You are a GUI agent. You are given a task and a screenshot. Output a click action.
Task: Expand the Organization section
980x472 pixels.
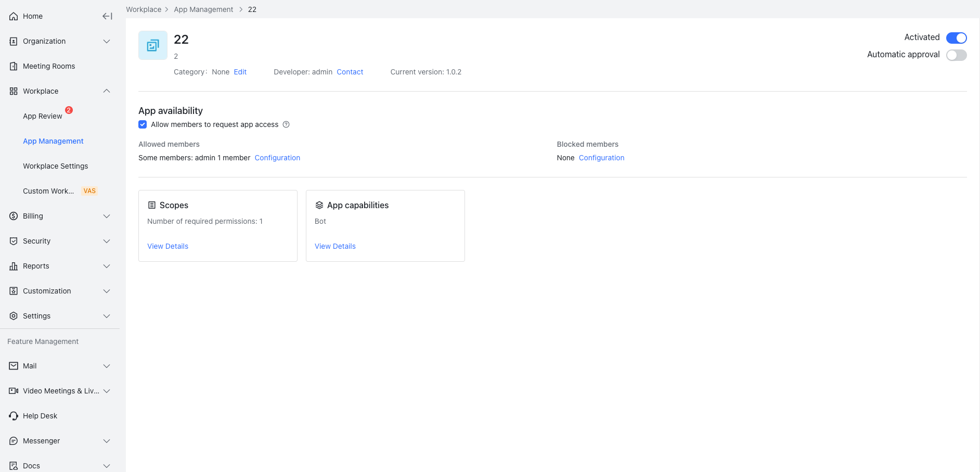(107, 41)
